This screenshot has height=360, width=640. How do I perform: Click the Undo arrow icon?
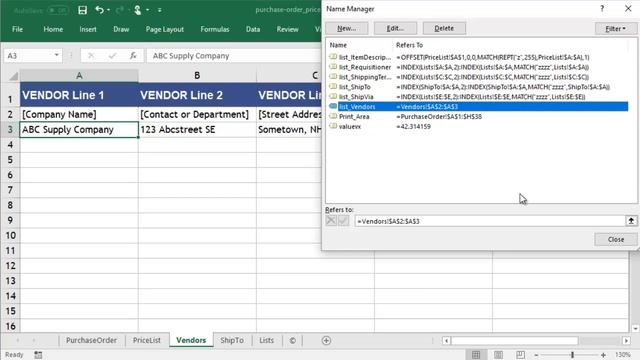[99, 10]
